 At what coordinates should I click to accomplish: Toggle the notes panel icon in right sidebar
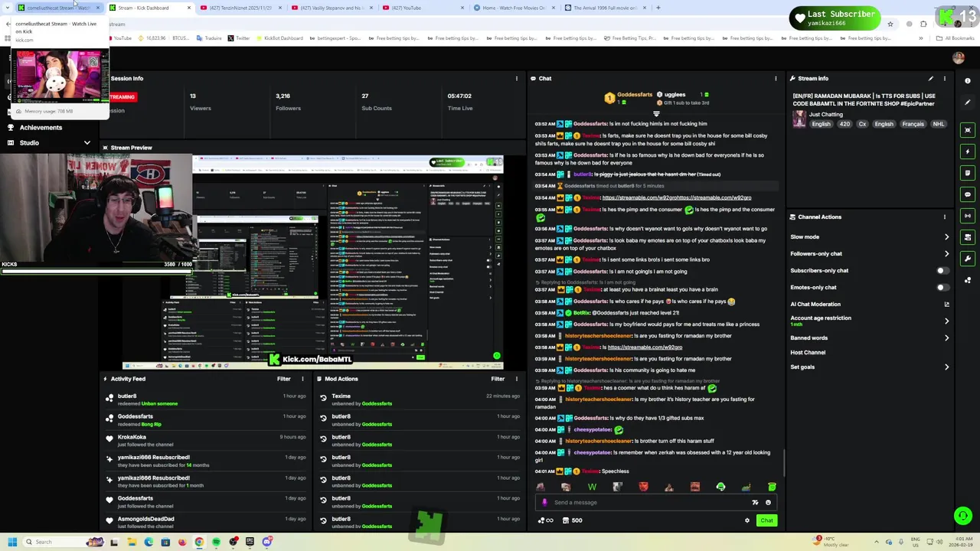[x=968, y=173]
